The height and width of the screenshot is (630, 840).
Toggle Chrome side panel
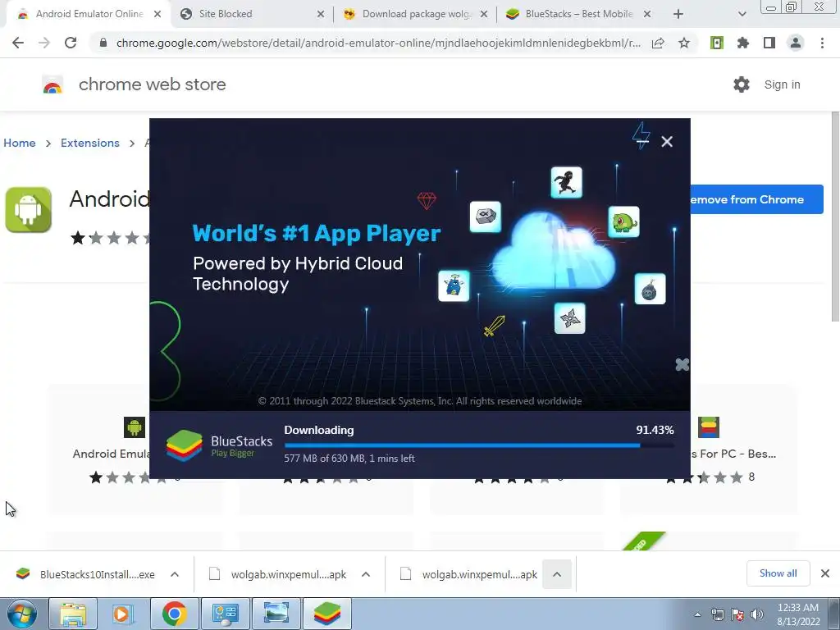coord(769,43)
